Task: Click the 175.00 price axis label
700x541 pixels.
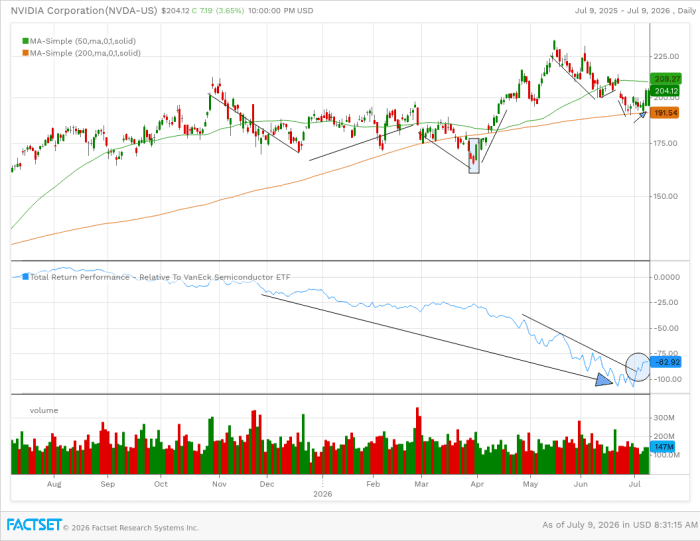Action: 665,143
